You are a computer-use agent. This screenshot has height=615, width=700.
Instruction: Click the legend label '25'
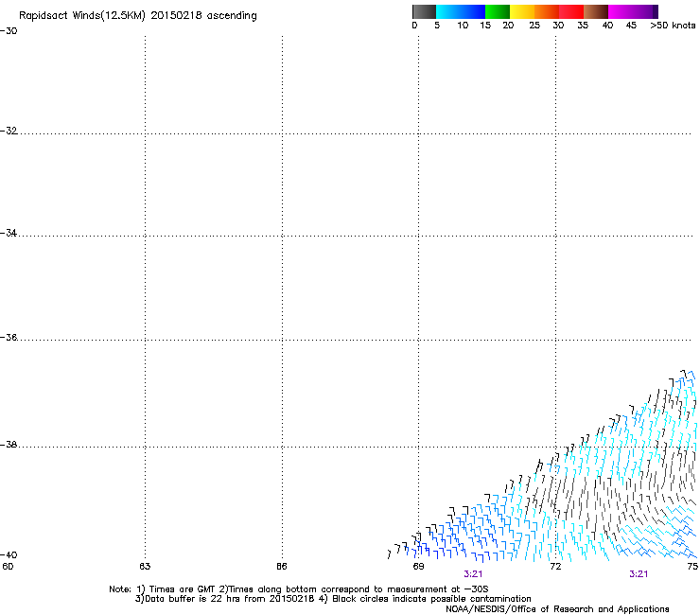pyautogui.click(x=534, y=26)
